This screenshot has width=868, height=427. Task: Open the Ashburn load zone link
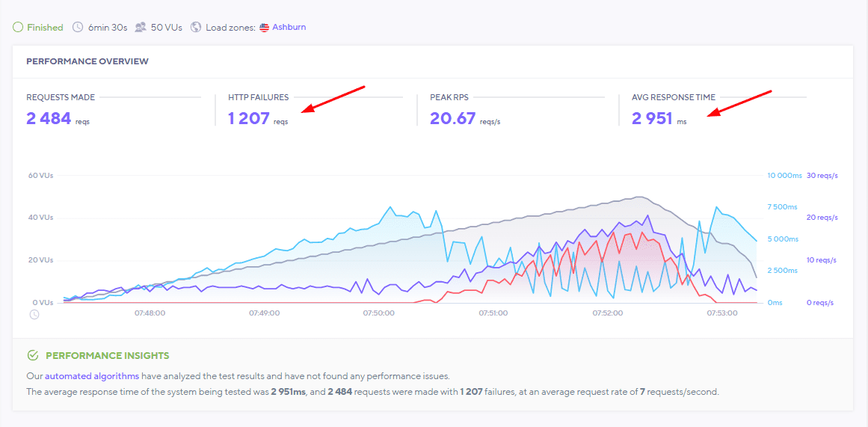pyautogui.click(x=289, y=28)
